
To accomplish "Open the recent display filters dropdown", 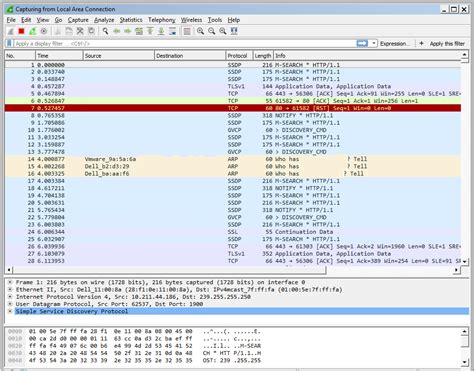I will (x=374, y=43).
